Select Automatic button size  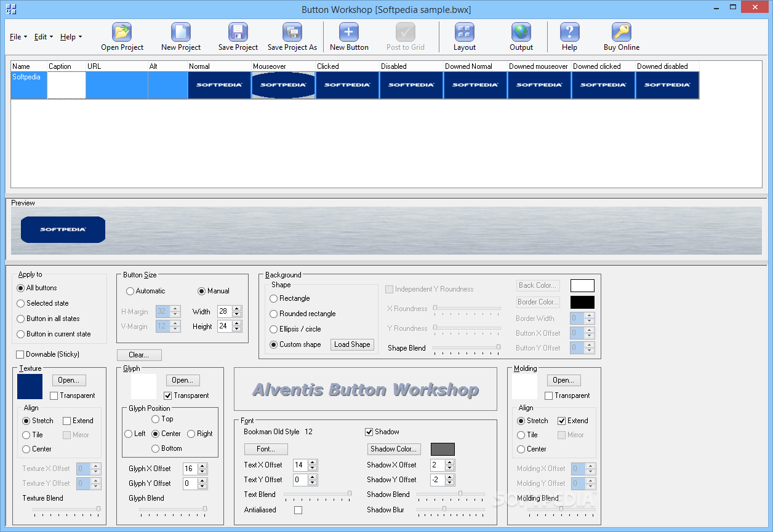pyautogui.click(x=130, y=291)
